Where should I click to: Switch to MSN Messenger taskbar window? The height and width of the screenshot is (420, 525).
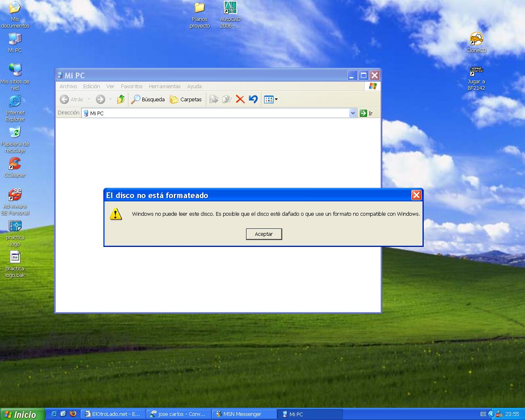pos(244,414)
